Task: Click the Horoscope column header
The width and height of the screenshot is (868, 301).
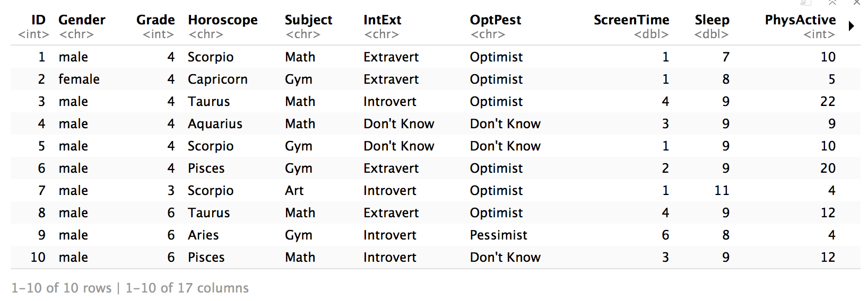Action: pyautogui.click(x=223, y=20)
